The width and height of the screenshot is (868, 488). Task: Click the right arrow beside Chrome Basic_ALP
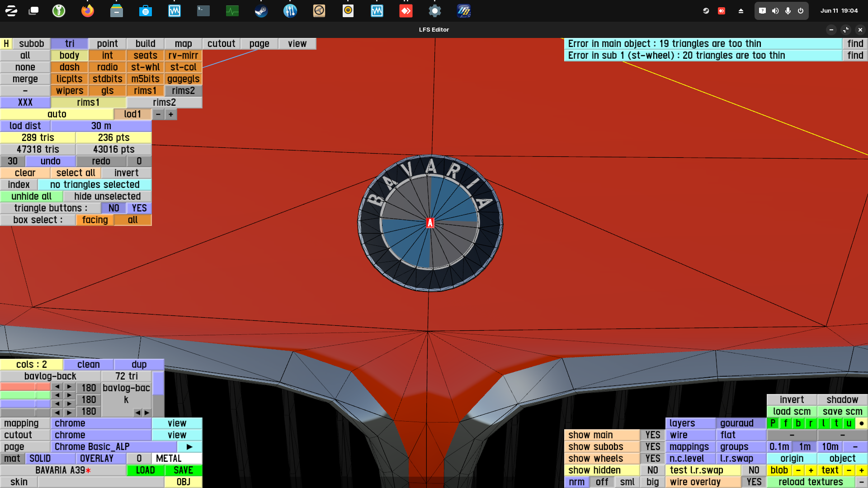(189, 446)
